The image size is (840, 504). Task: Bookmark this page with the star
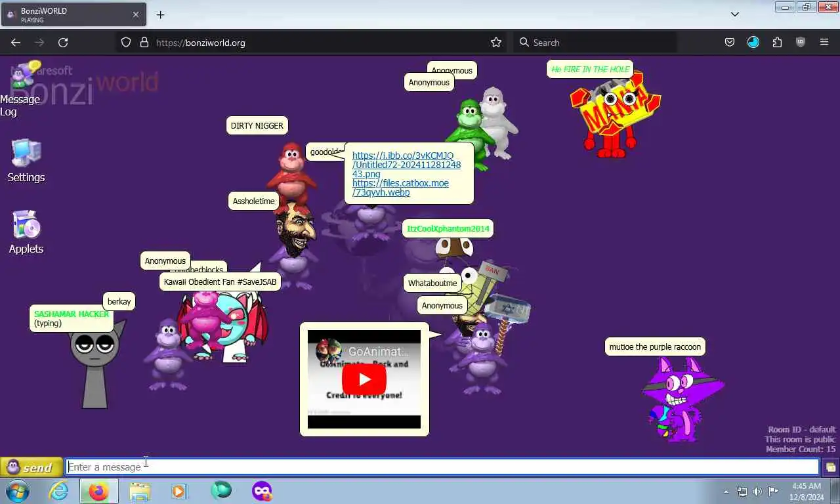496,43
